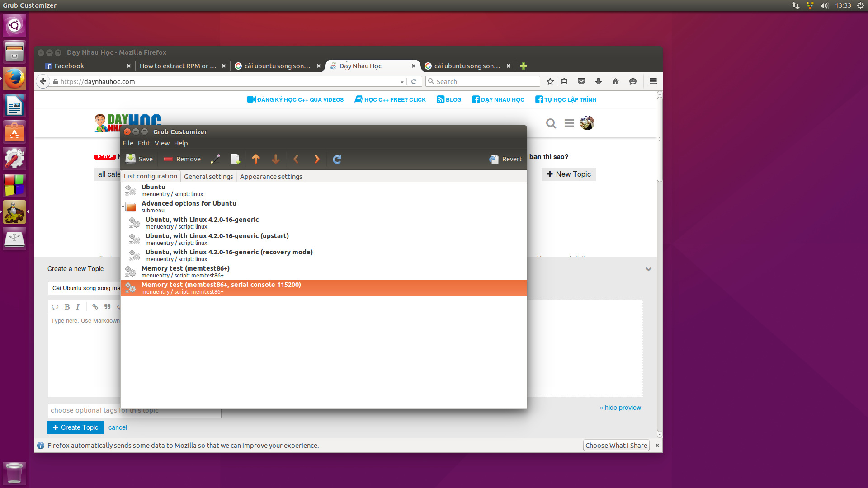Click the Firefox Search box
Screen dimensions: 868x488
pyautogui.click(x=482, y=81)
